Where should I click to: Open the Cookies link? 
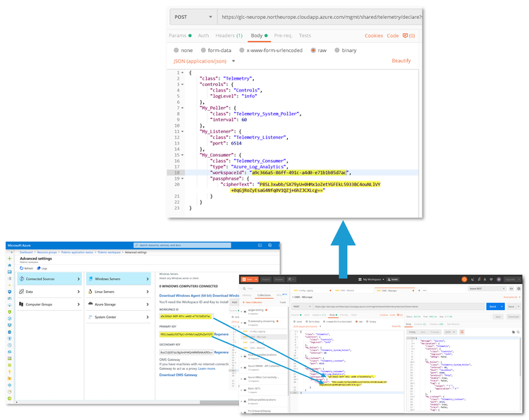[x=373, y=35]
